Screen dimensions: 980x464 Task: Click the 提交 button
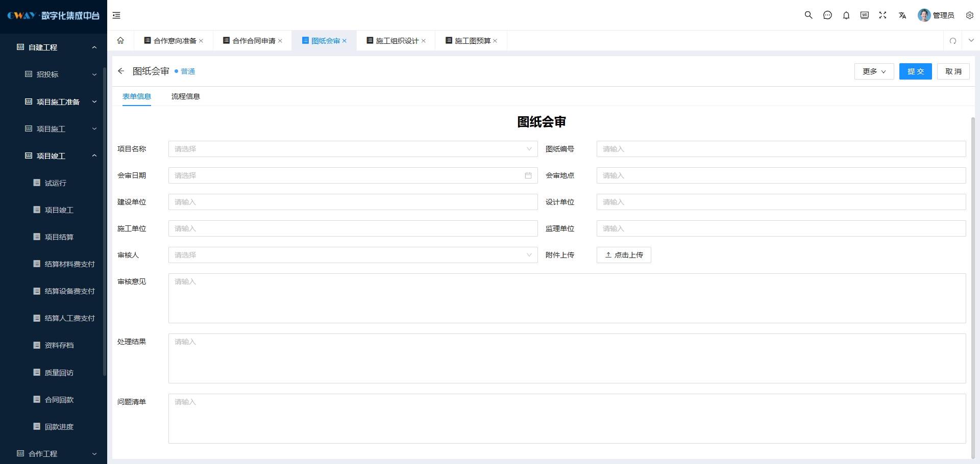(x=915, y=71)
